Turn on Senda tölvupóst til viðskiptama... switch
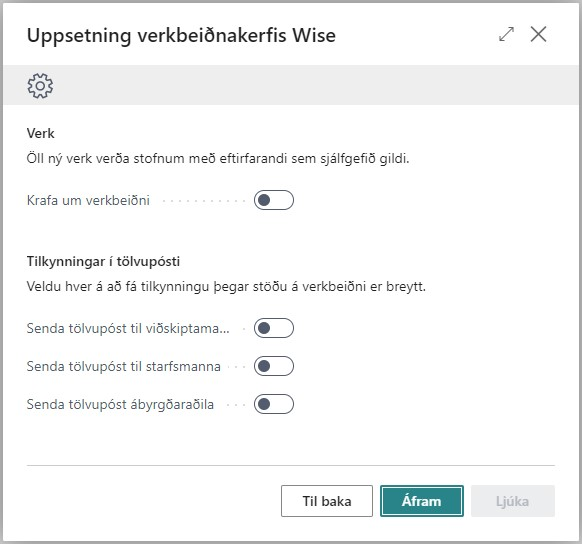 tap(274, 328)
